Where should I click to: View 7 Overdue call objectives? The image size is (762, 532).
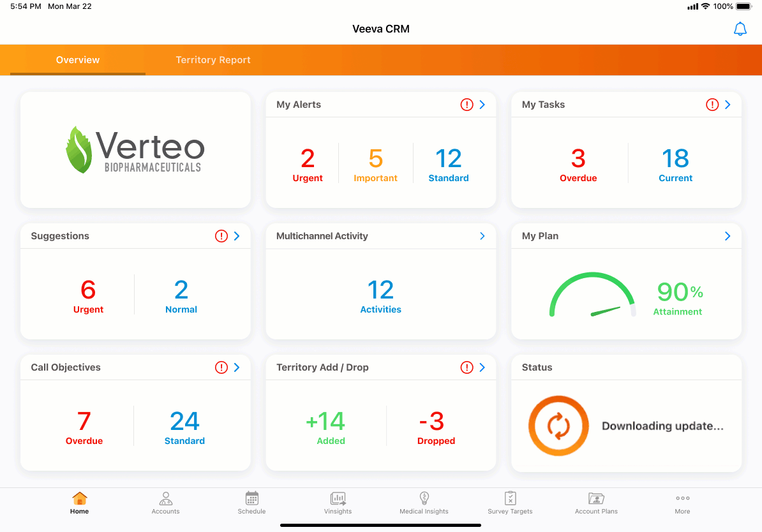pyautogui.click(x=84, y=427)
